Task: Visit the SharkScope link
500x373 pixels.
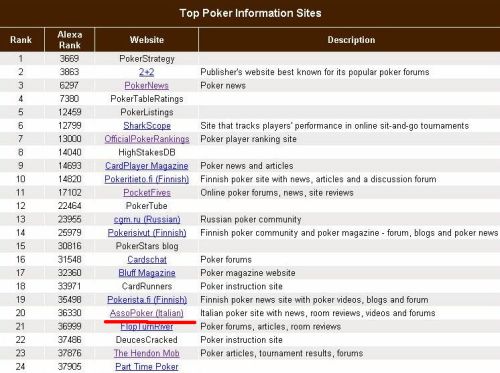Action: point(147,126)
